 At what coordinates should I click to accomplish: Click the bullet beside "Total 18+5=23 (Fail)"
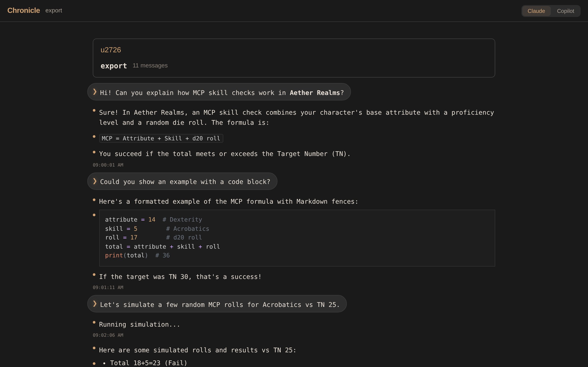coord(94,363)
